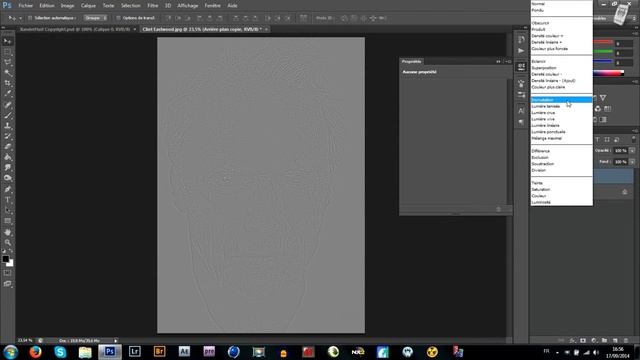Select the Smudge tool
The image size is (640, 360).
pyautogui.click(x=7, y=168)
